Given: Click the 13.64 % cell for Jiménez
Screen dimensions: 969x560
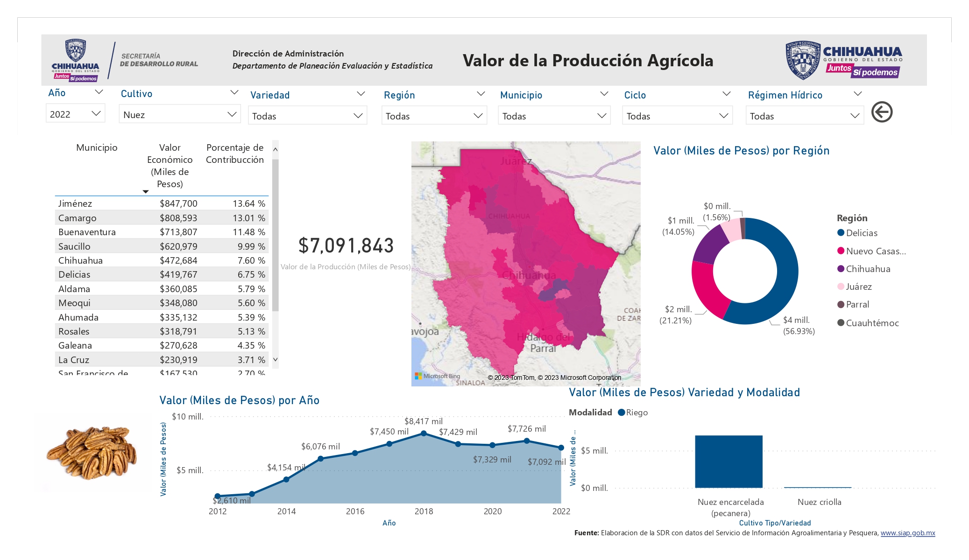Looking at the screenshot, I should pos(249,203).
